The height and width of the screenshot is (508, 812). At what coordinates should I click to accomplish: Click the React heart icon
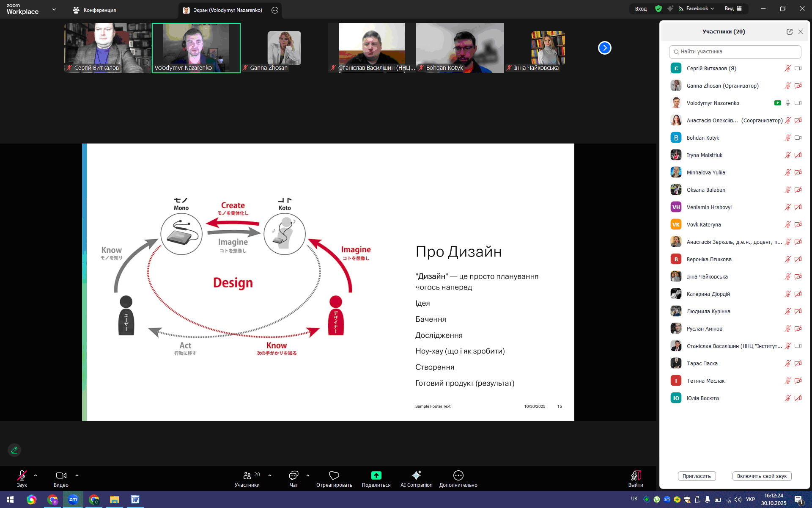point(334,475)
